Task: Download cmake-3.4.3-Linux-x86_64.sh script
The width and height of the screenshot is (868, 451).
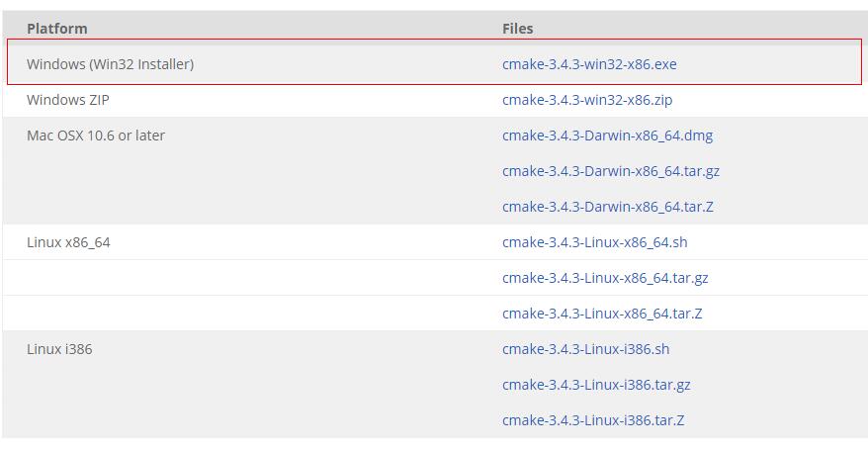Action: click(594, 242)
